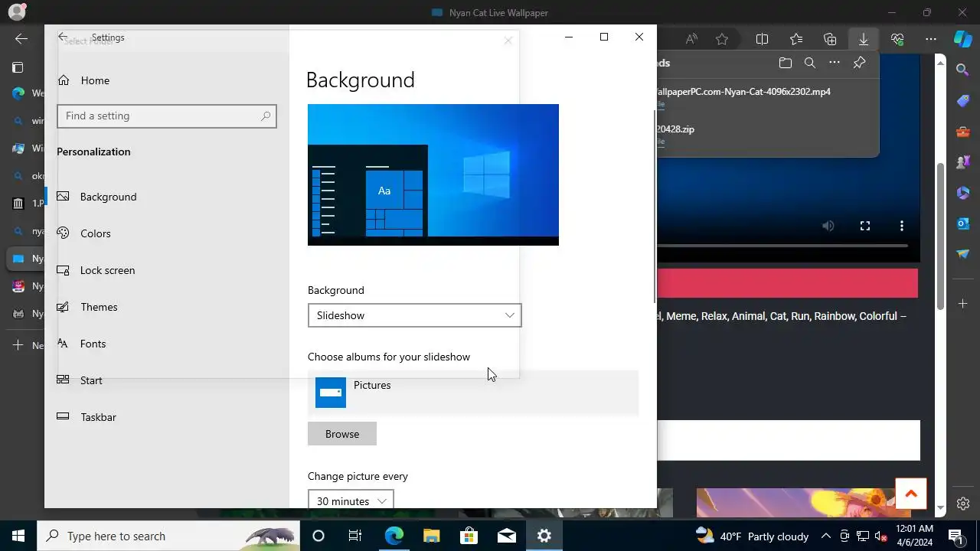Open the Edge sidebar Shopping tag icon
The image size is (980, 551).
963,101
